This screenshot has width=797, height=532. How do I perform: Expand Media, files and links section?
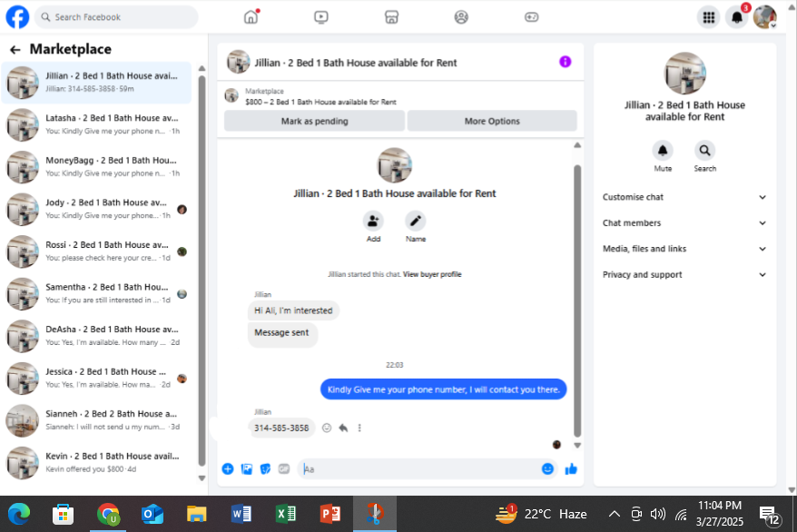[x=684, y=249]
